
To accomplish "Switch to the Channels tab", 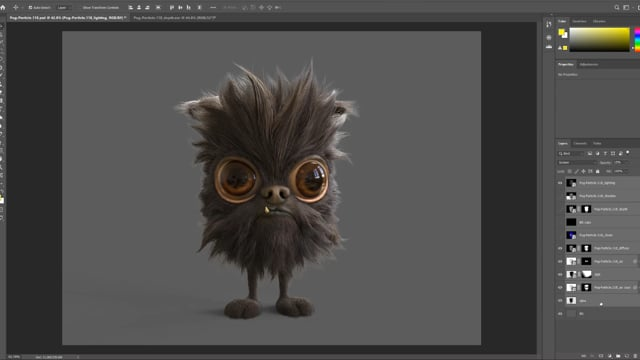I will [x=580, y=143].
